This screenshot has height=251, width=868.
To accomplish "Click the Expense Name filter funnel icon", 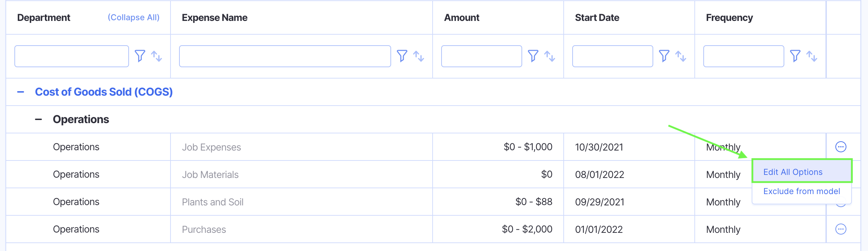I will [402, 56].
